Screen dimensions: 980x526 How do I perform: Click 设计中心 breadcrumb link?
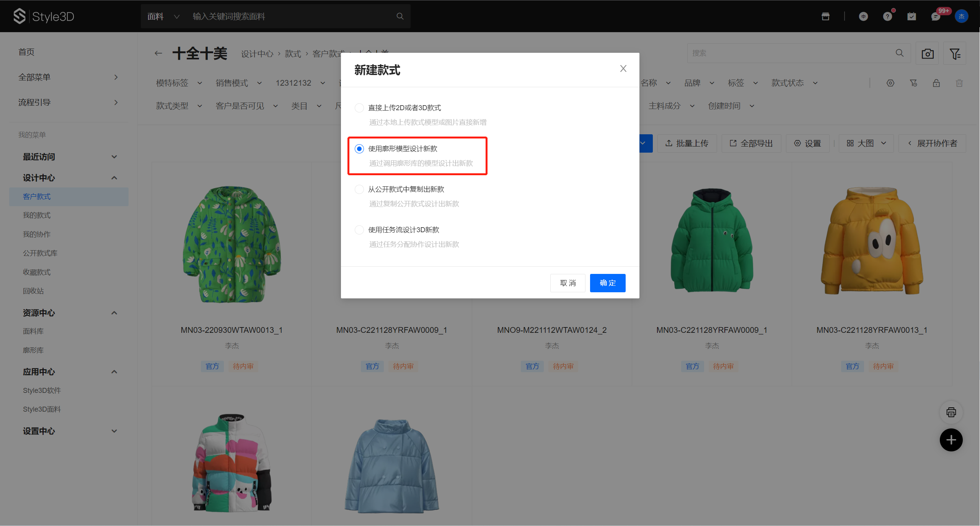click(257, 54)
